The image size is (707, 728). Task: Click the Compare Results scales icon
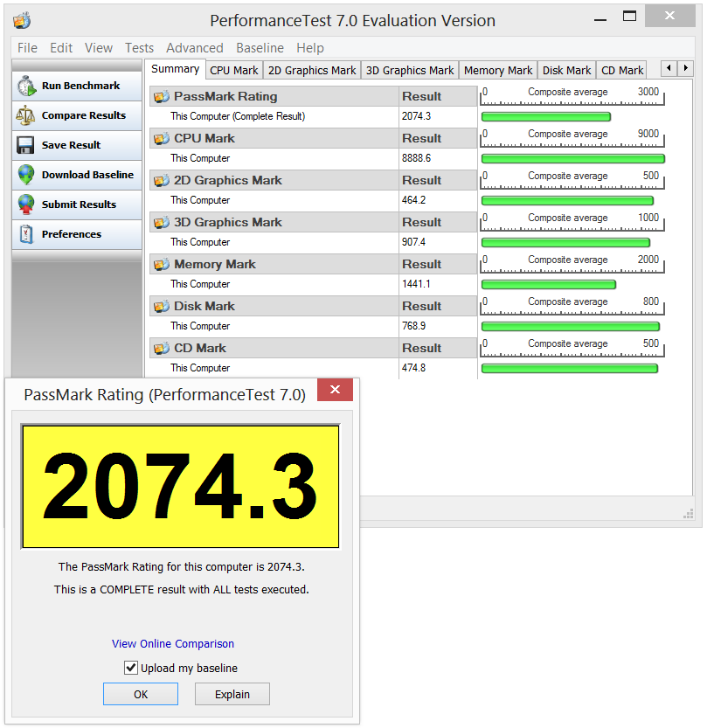(x=25, y=115)
